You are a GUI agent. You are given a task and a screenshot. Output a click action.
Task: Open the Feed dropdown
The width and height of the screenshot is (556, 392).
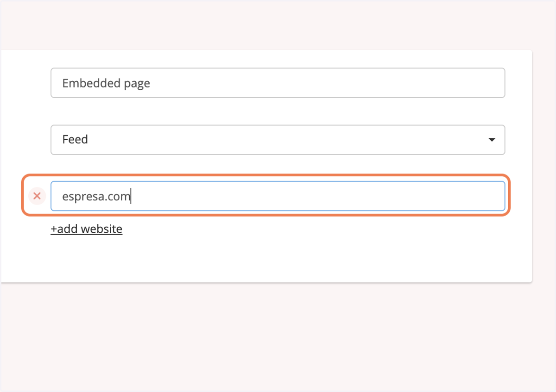(278, 140)
